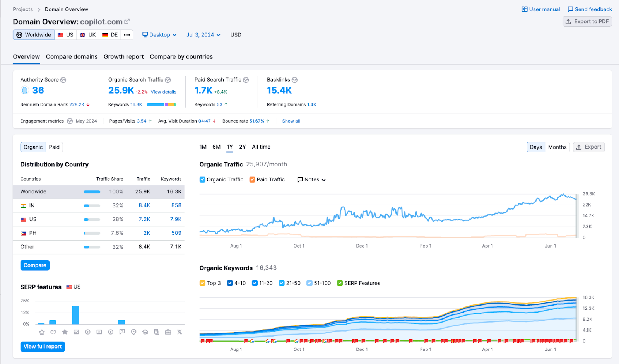Open the Growth report tab
Viewport: 619px width, 364px height.
[124, 57]
